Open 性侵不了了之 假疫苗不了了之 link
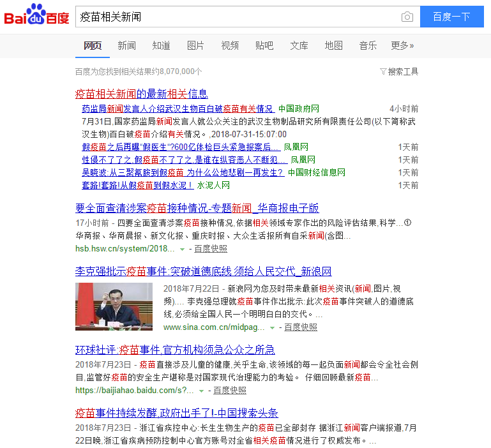 [x=184, y=160]
